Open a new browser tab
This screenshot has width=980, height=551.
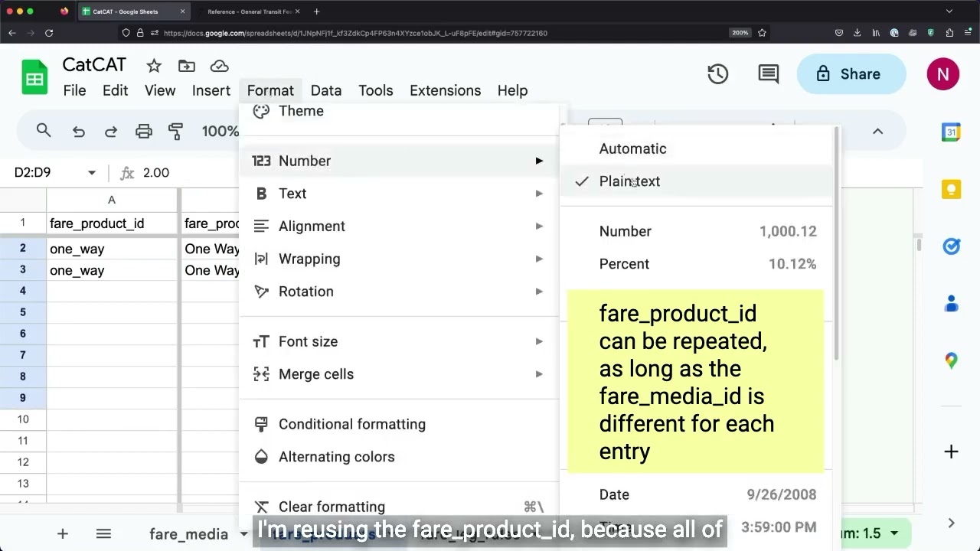pos(317,11)
